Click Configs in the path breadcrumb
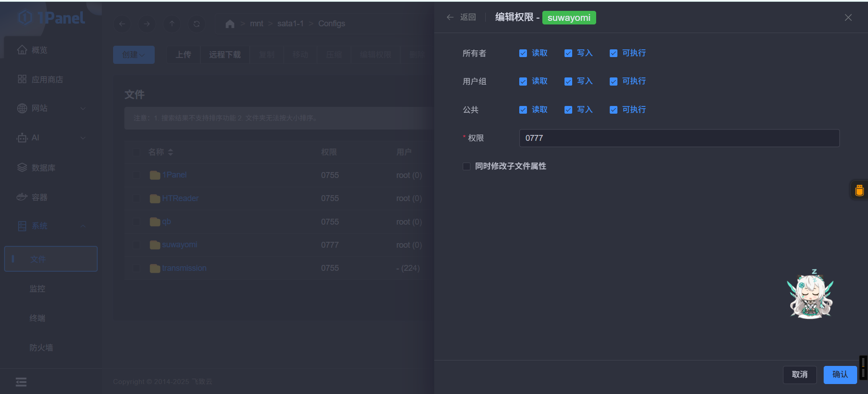 click(332, 24)
